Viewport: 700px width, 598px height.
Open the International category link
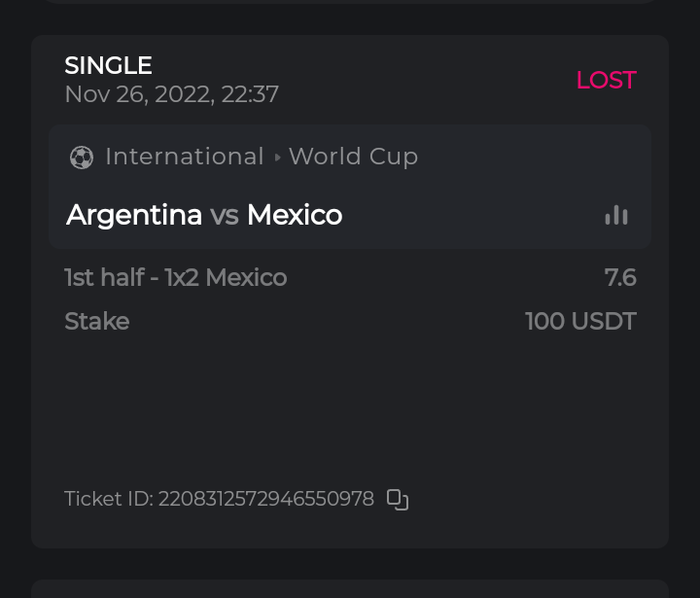tap(185, 157)
